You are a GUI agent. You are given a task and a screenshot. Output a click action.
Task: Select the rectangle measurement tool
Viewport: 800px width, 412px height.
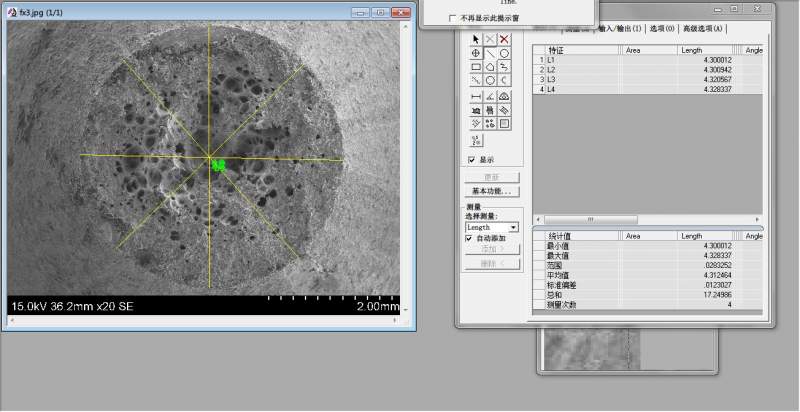click(476, 67)
